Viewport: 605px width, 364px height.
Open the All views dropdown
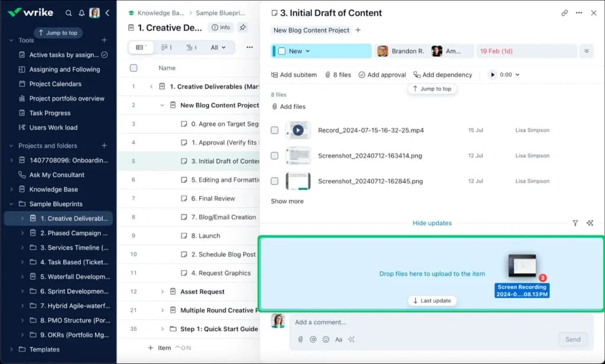pos(218,47)
